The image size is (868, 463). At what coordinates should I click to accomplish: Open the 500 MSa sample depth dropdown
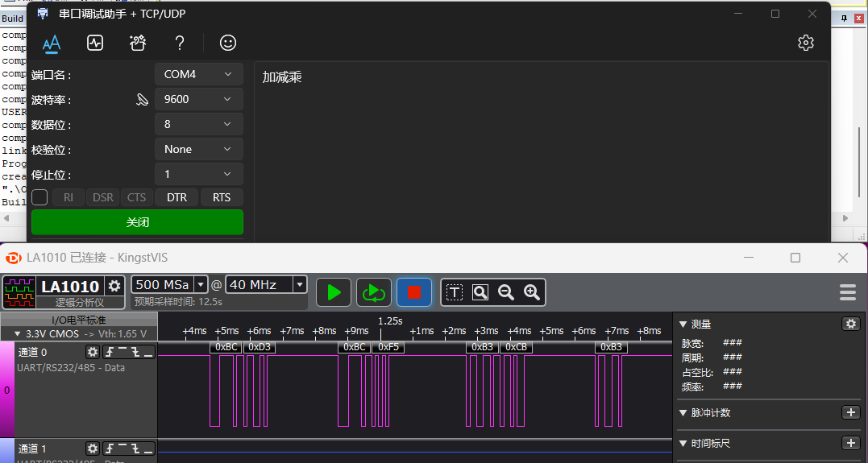pyautogui.click(x=169, y=285)
